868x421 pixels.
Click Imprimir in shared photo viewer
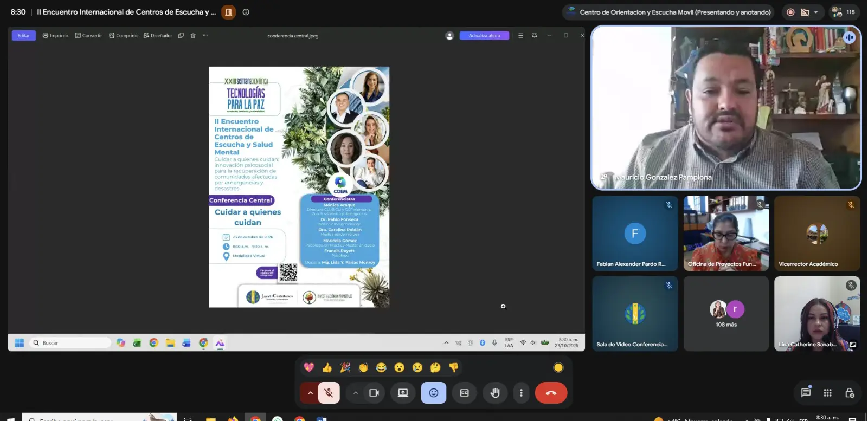click(x=55, y=35)
